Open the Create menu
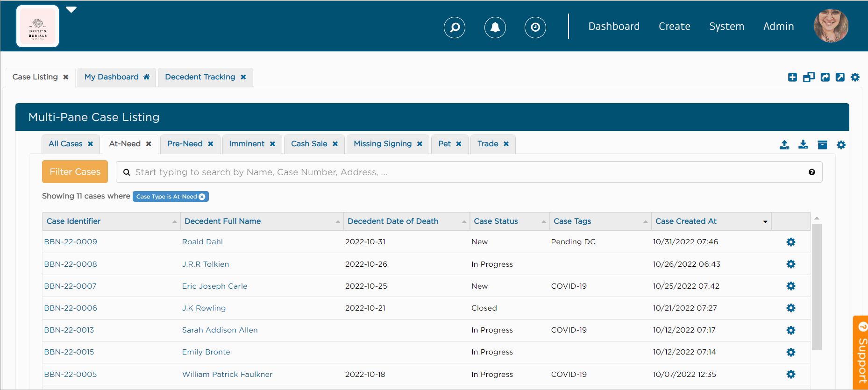Viewport: 868px width, 390px height. tap(674, 27)
